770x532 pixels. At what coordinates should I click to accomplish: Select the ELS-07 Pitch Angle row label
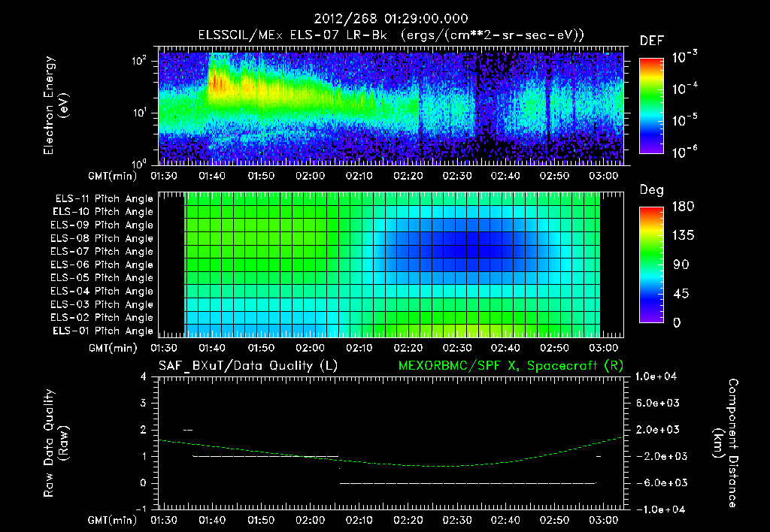point(102,251)
